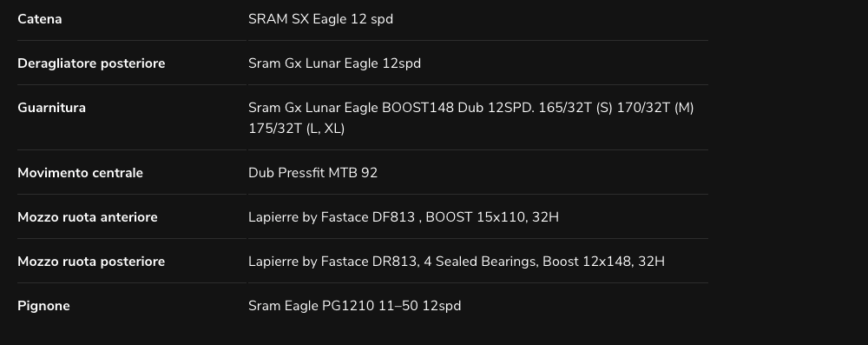Select the Fastace DR813 rear hub value
Image resolution: width=868 pixels, height=345 pixels.
tap(457, 262)
